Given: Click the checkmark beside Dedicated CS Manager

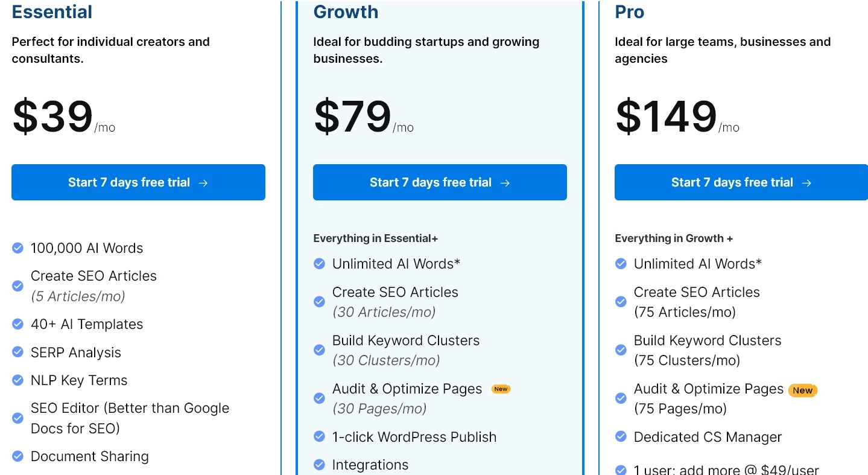Looking at the screenshot, I should pyautogui.click(x=621, y=437).
